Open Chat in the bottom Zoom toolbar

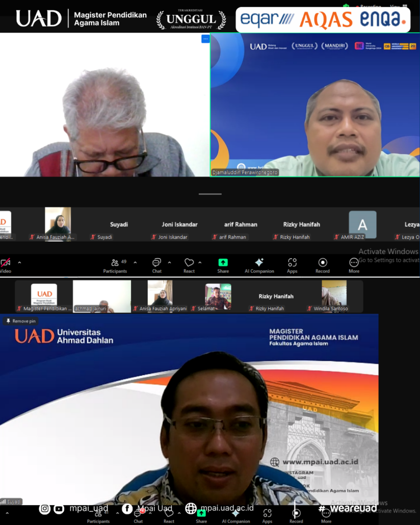138,517
